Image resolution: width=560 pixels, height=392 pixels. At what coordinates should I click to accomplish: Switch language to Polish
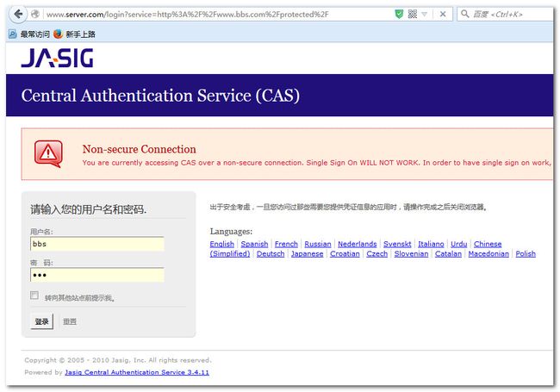526,253
